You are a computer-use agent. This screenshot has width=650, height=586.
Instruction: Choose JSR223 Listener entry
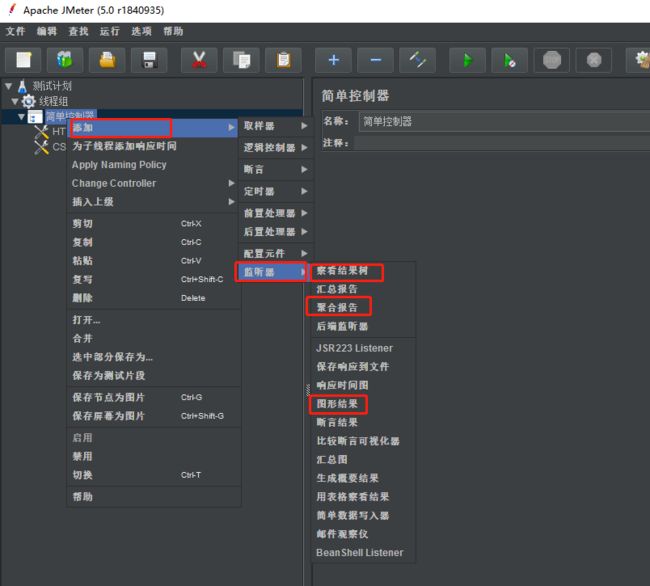[363, 348]
